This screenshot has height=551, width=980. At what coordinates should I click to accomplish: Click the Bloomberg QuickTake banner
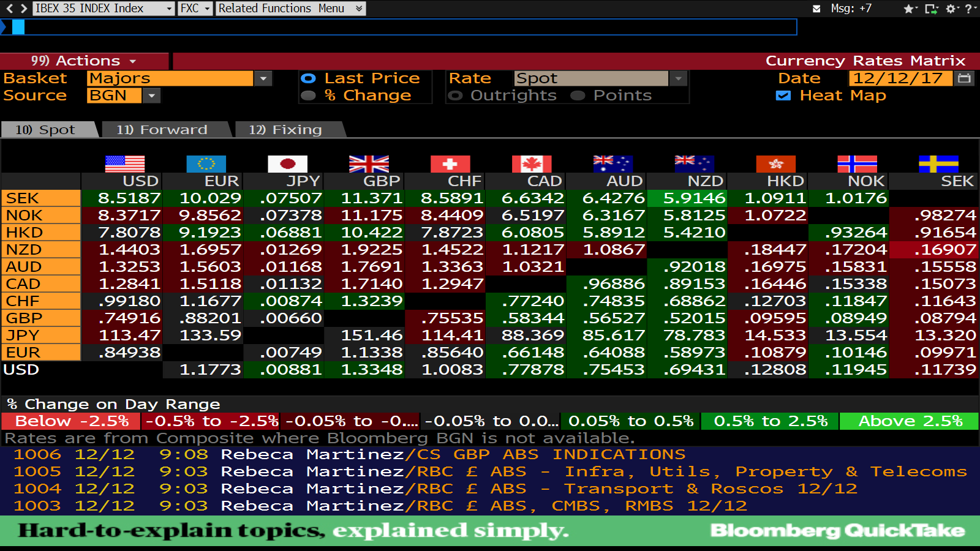coord(490,531)
